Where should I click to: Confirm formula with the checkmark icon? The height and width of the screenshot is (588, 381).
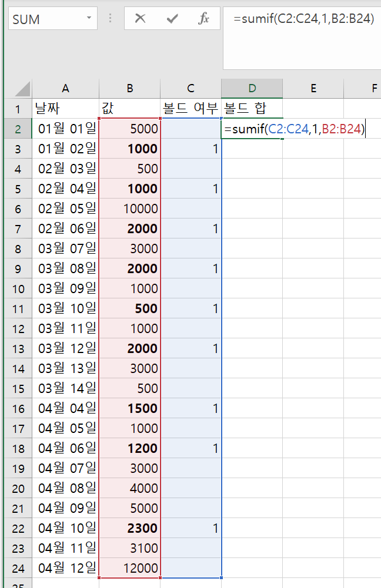pos(172,18)
